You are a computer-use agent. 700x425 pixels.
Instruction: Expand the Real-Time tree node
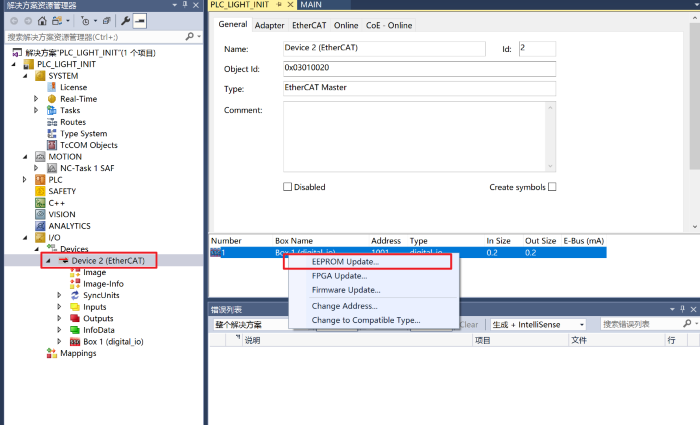[37, 99]
